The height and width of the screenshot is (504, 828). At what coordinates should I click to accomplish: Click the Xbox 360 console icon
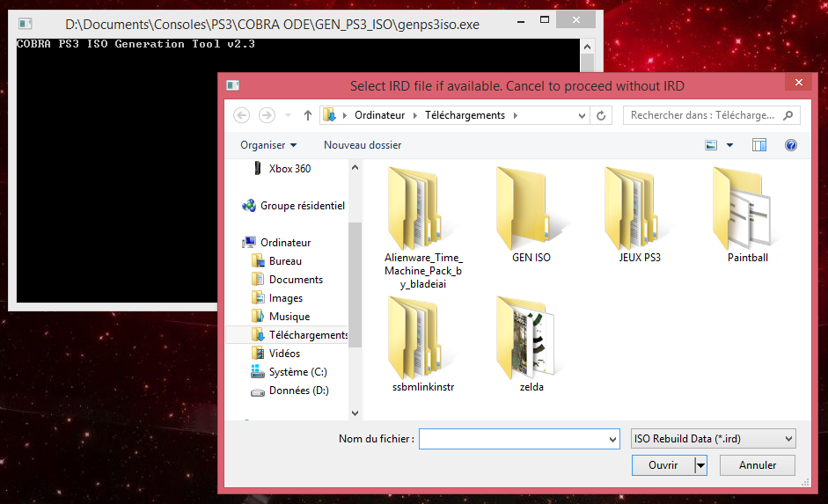coord(258,168)
